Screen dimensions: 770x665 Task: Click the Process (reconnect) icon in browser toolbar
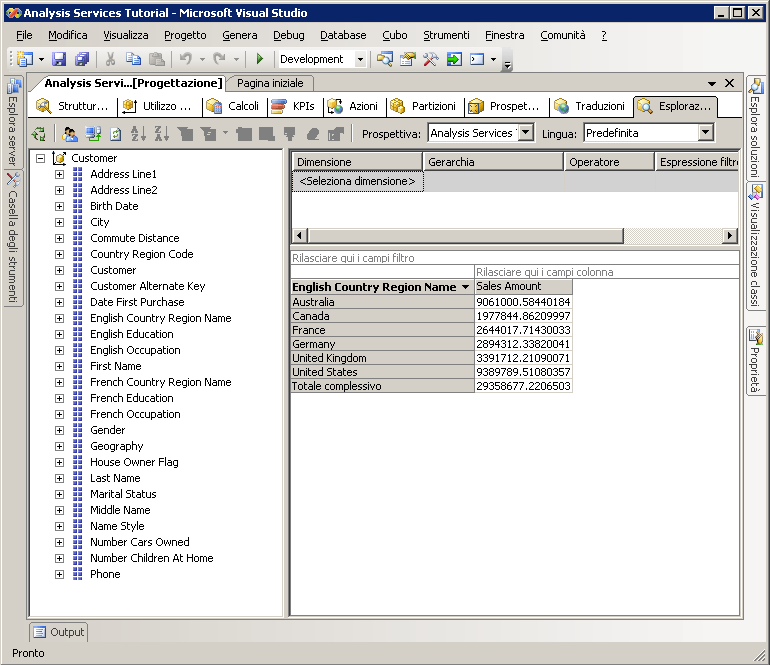point(39,133)
